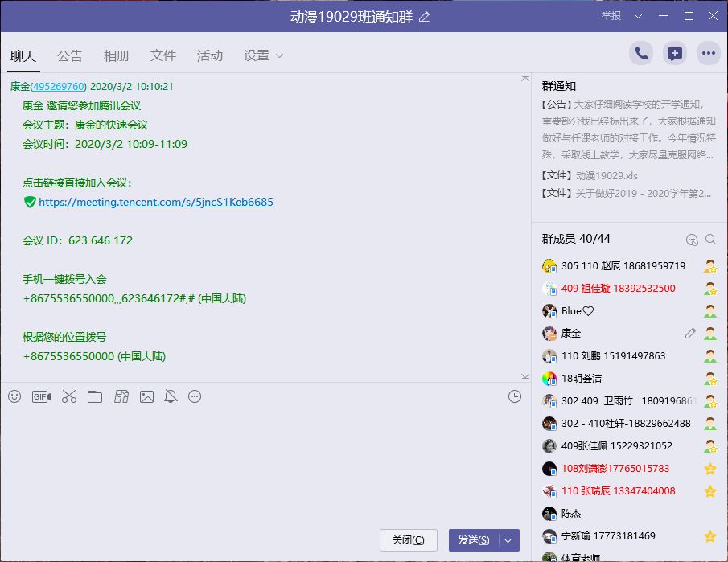Toggle the bell notification mute icon
728x562 pixels.
click(x=171, y=396)
